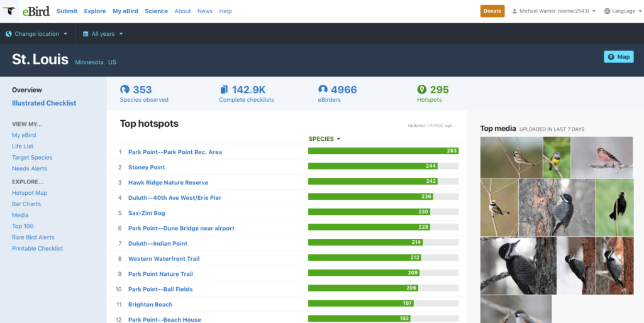Click the globe icon next to Language
Viewport: 644px width, 323px height.
[607, 11]
